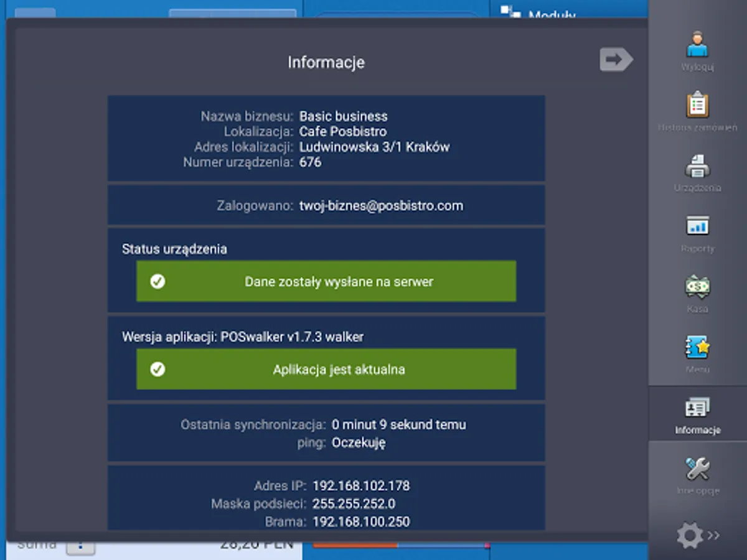Open the Kasa cash icon
747x560 pixels.
697,287
